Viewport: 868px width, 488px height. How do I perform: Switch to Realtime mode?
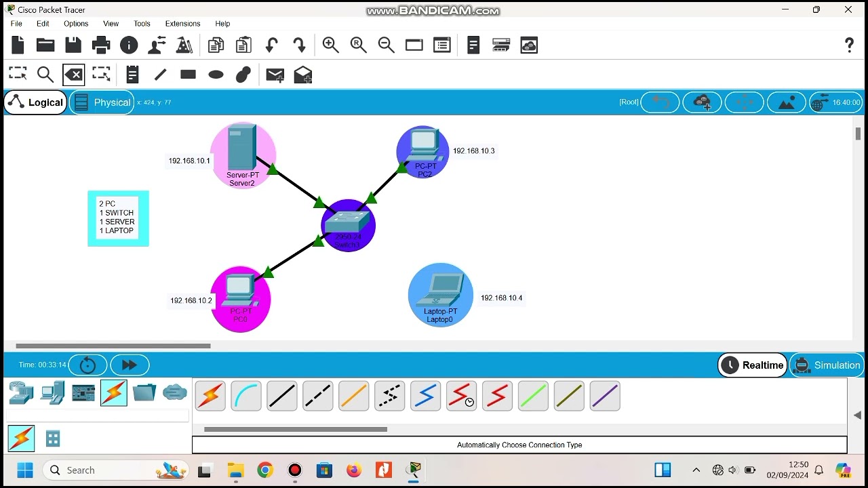753,365
